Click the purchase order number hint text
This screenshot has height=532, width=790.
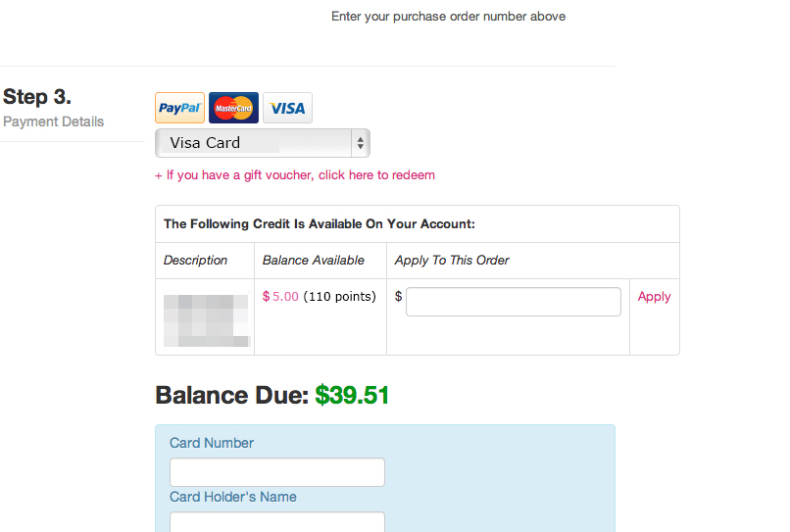point(448,17)
